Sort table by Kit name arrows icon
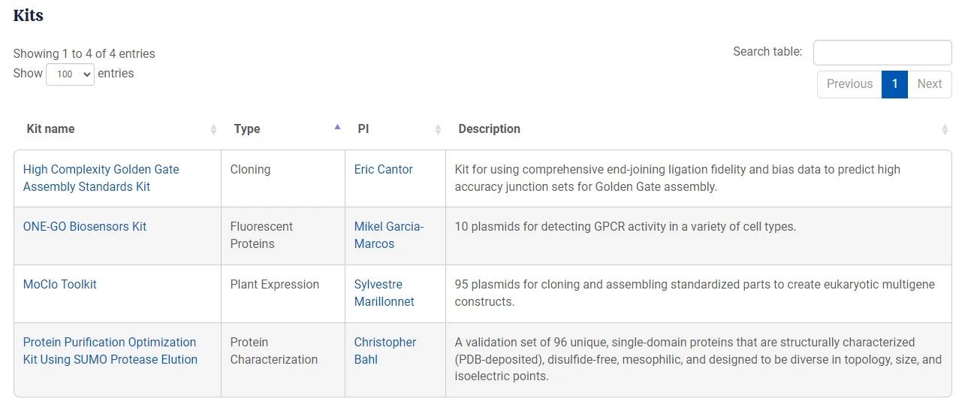 pos(213,129)
